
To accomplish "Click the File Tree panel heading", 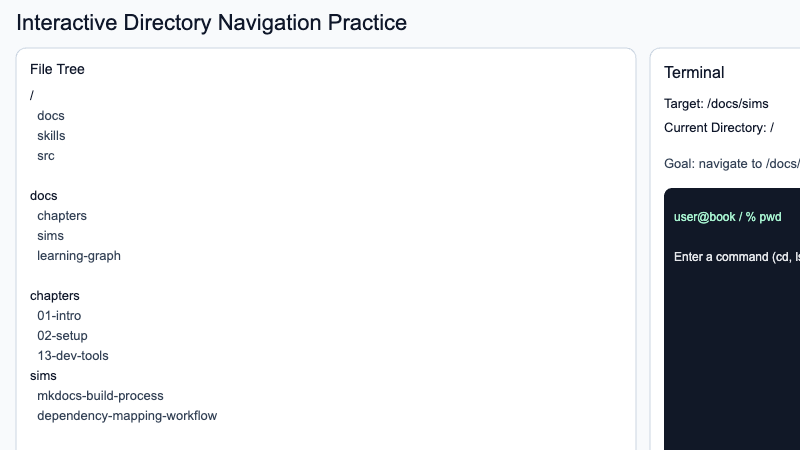I will click(57, 69).
